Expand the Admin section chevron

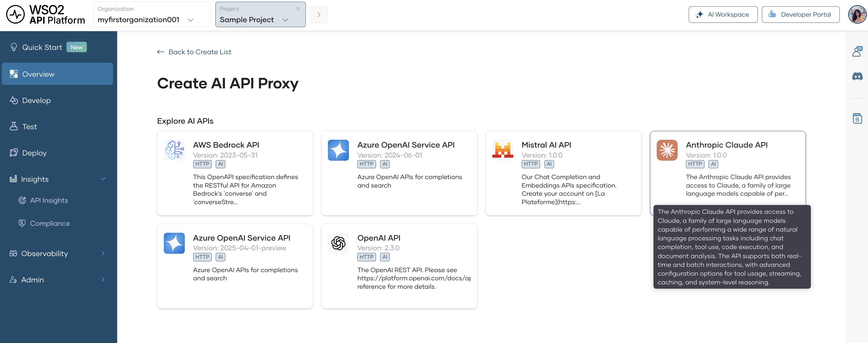(x=103, y=280)
